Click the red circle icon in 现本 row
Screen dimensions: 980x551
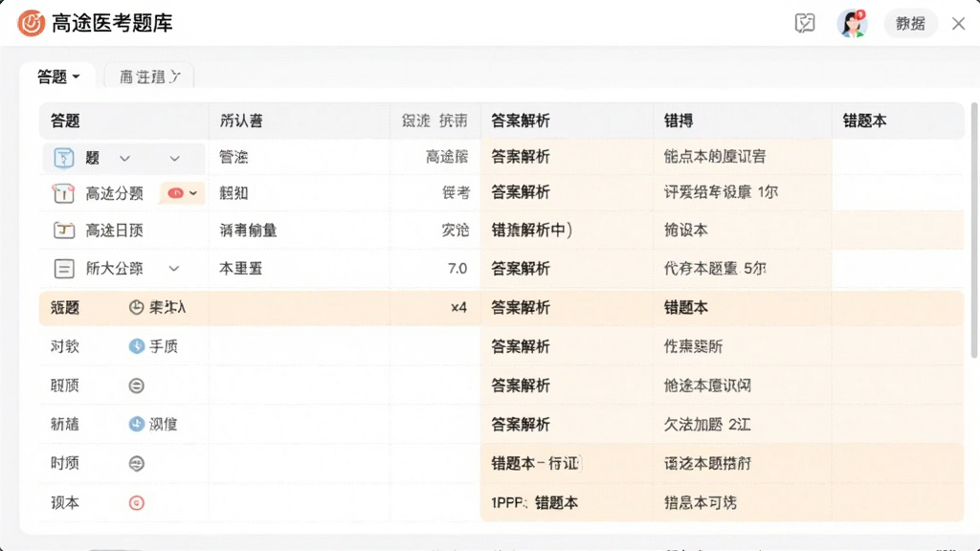point(136,503)
